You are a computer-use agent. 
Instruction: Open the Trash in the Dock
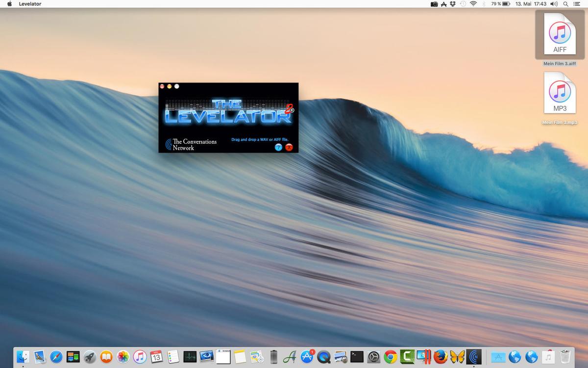point(565,357)
